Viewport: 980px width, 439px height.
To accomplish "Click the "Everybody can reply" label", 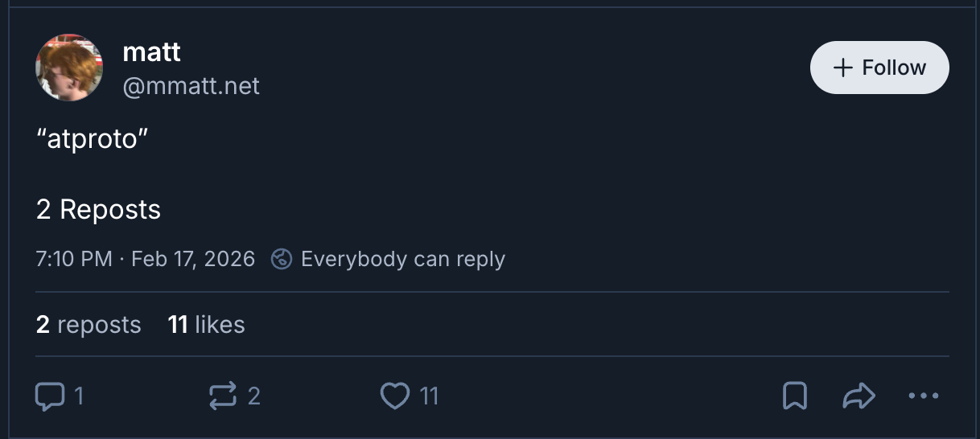I will click(402, 259).
